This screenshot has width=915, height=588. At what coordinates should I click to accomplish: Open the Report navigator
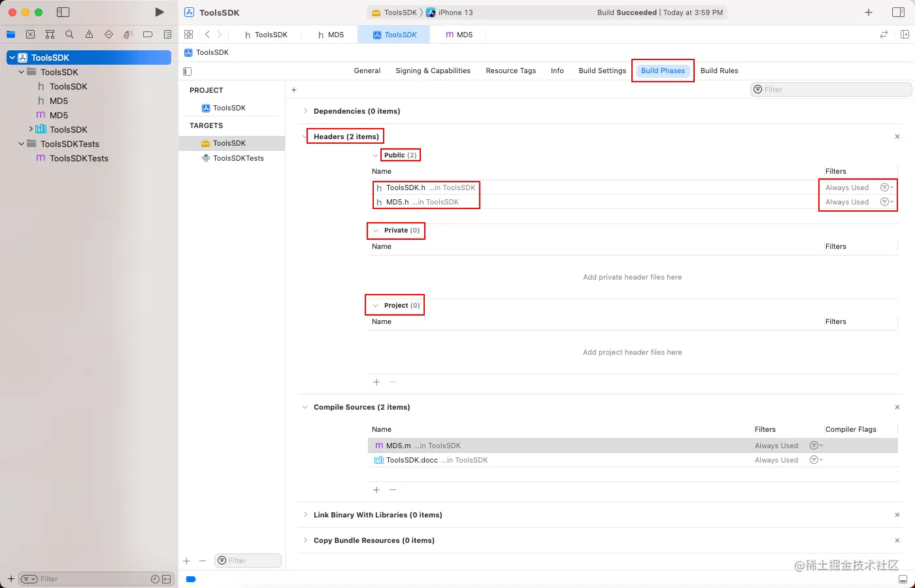[168, 35]
